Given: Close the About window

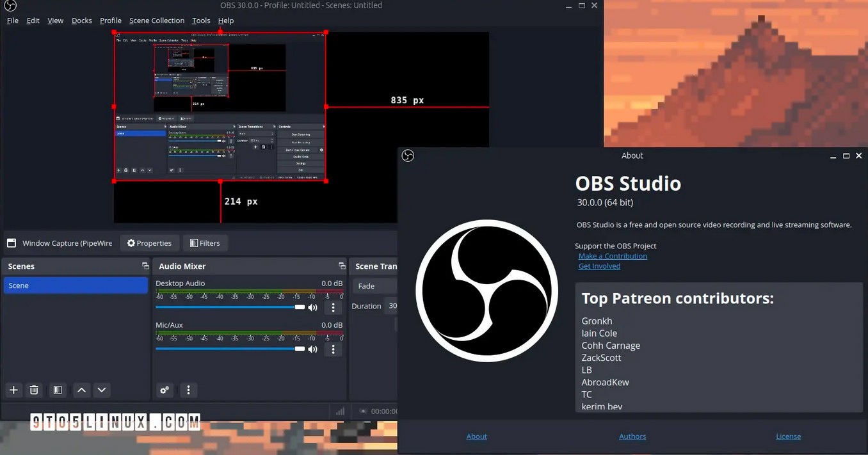Looking at the screenshot, I should [x=859, y=156].
